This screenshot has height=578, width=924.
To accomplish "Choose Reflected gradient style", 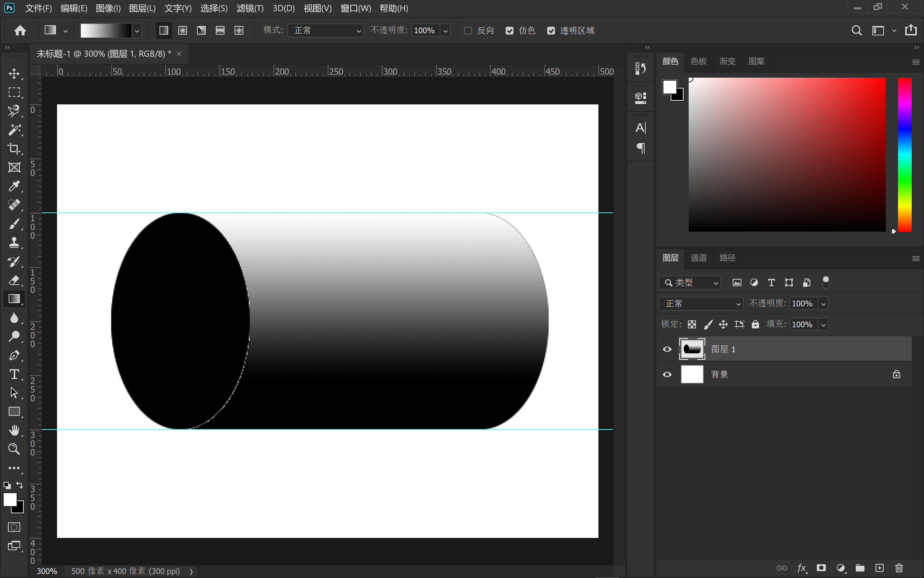I will [x=220, y=30].
